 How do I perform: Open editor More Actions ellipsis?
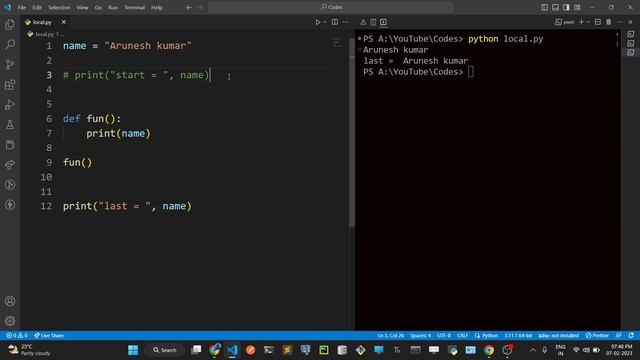(345, 22)
